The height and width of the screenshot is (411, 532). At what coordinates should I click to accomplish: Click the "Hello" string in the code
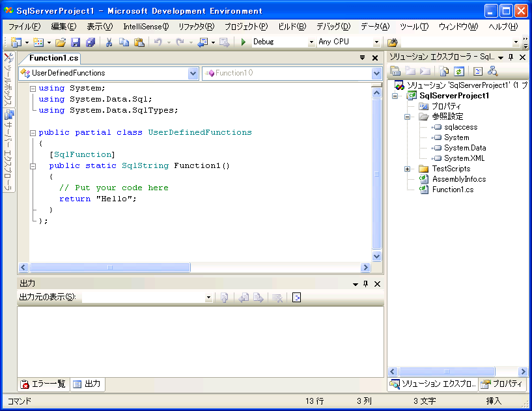[x=114, y=199]
